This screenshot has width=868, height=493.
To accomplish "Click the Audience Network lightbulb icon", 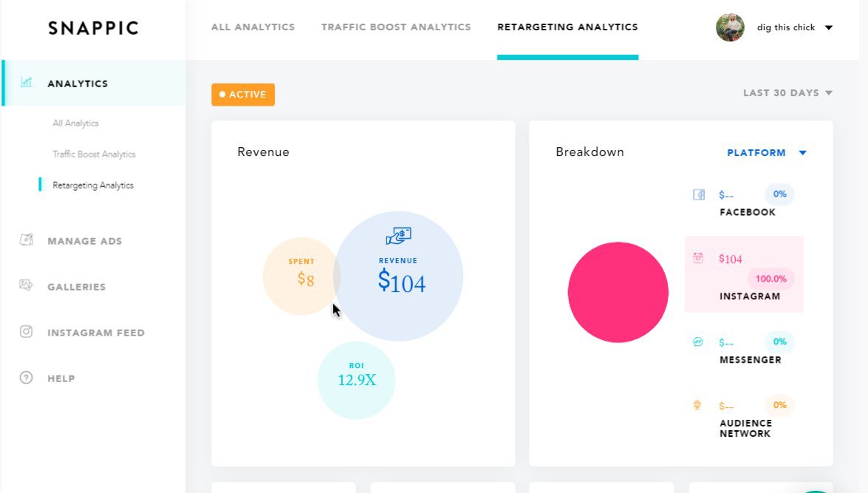I will [x=696, y=405].
